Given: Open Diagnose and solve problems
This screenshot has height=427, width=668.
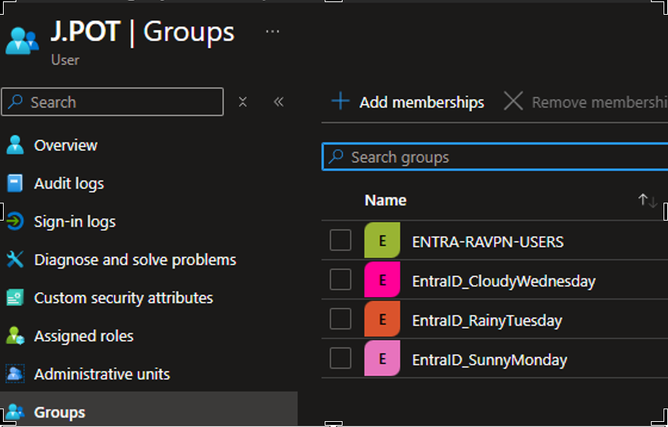Looking at the screenshot, I should pos(135,260).
